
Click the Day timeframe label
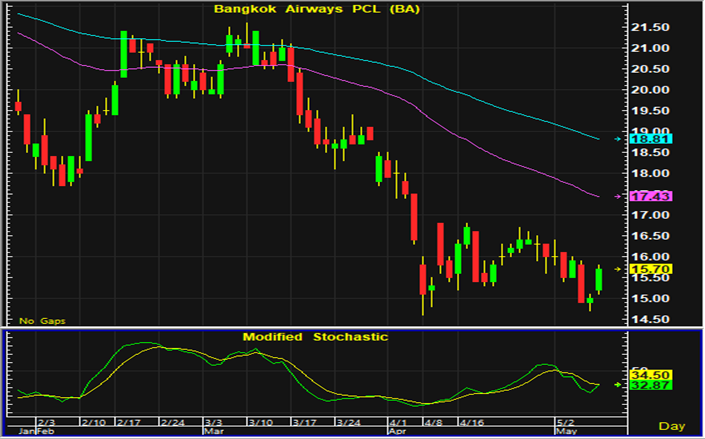tap(672, 426)
